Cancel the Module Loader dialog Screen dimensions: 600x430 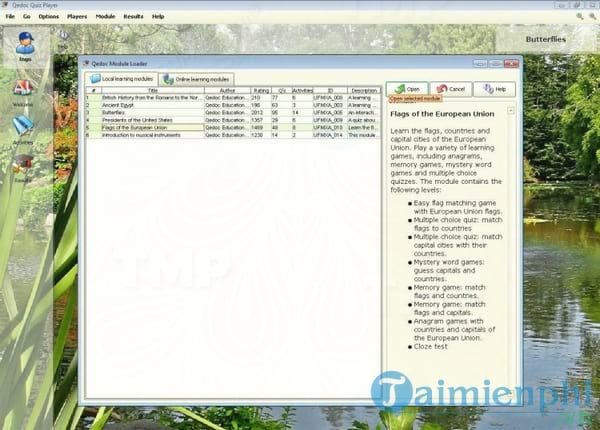point(452,88)
